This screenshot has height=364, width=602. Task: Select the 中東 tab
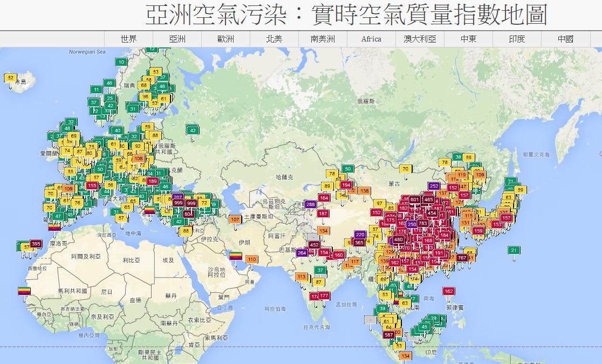coord(468,39)
